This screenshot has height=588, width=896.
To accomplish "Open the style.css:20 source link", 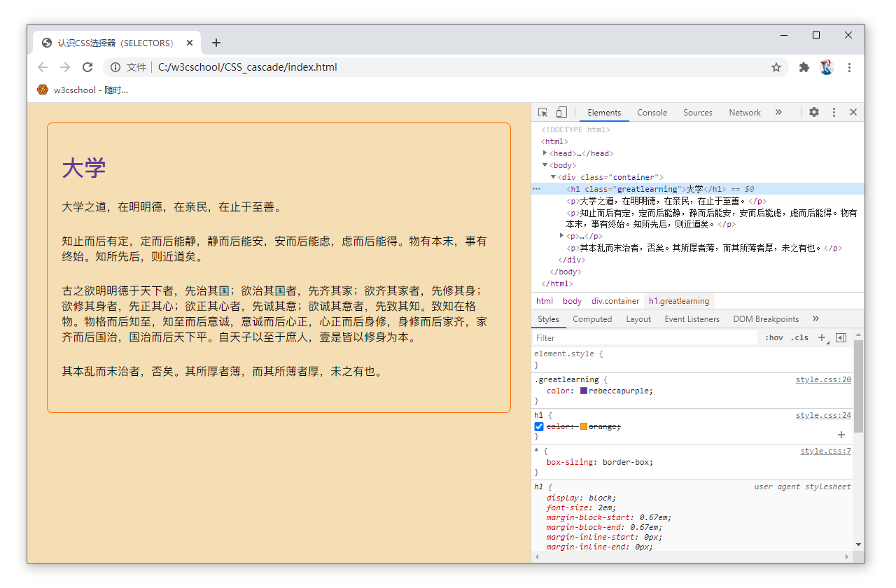I will [x=823, y=380].
